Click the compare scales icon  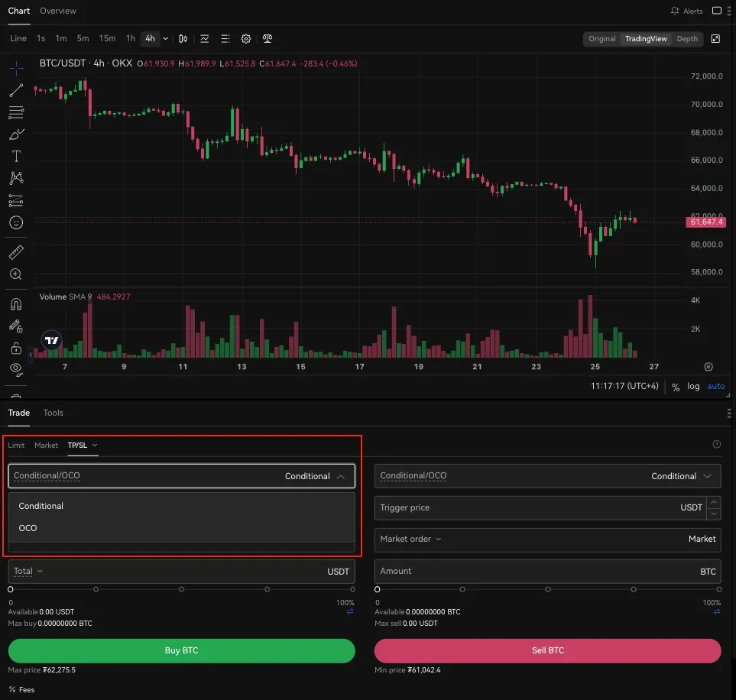(x=267, y=38)
